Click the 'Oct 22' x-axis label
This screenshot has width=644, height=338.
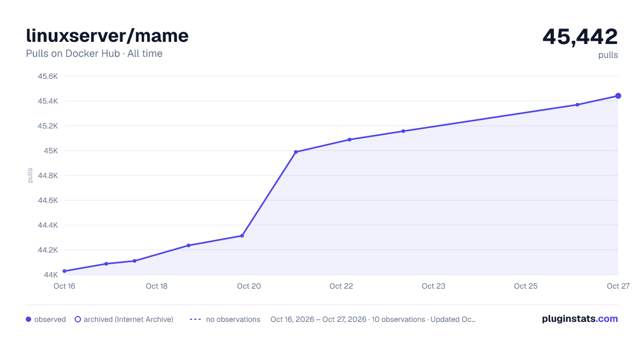click(x=341, y=286)
